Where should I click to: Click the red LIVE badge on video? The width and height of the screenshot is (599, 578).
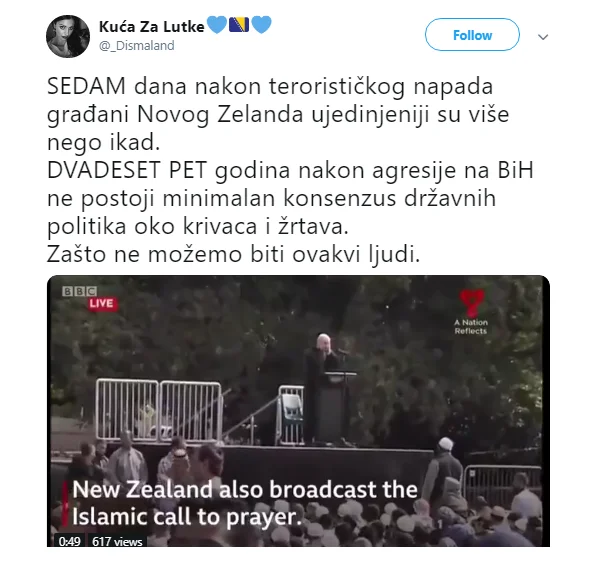102,304
